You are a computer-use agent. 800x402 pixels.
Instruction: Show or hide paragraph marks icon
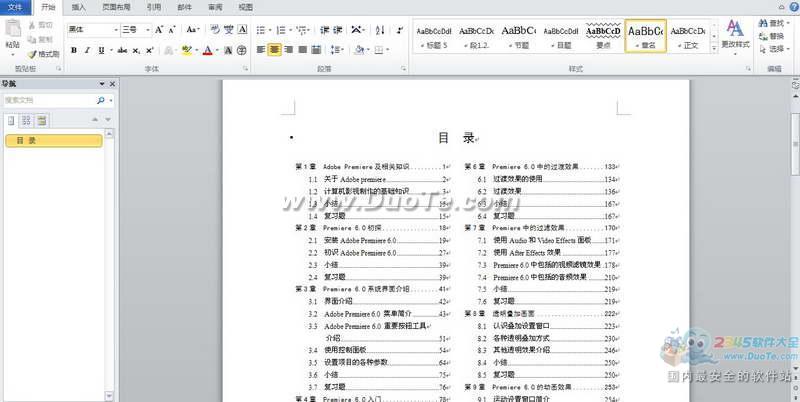click(x=400, y=30)
